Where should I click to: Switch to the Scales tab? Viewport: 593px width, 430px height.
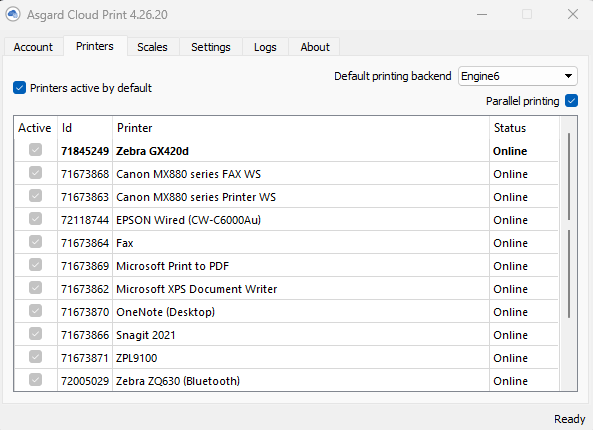(x=152, y=47)
